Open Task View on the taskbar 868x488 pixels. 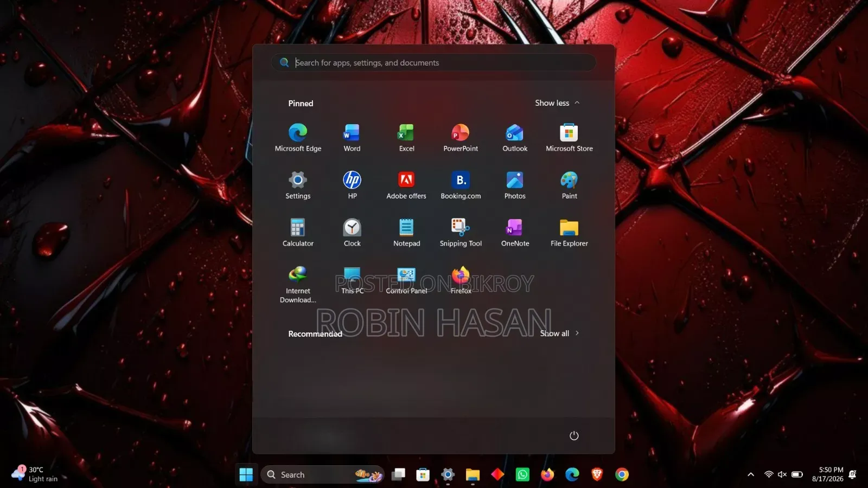coord(399,475)
